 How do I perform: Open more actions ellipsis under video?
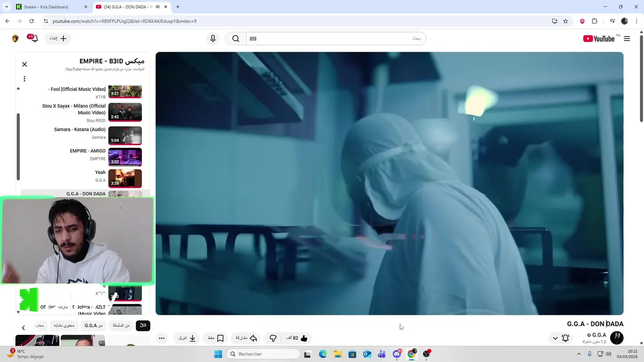pos(162,338)
